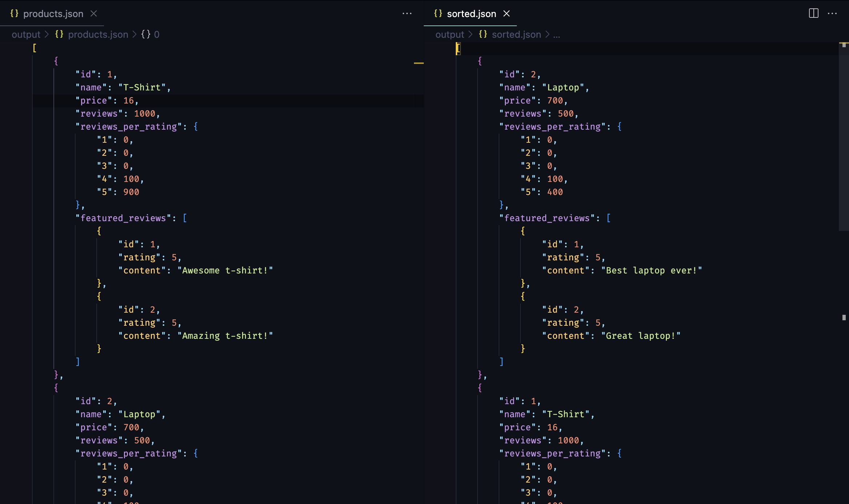Image resolution: width=849 pixels, height=504 pixels.
Task: Open right editor group more actions menu
Action: pos(832,13)
